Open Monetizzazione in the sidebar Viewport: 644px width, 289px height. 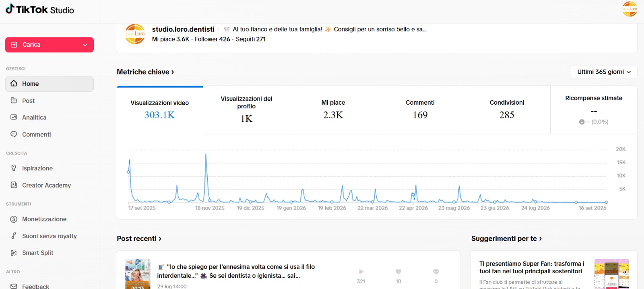[50, 219]
